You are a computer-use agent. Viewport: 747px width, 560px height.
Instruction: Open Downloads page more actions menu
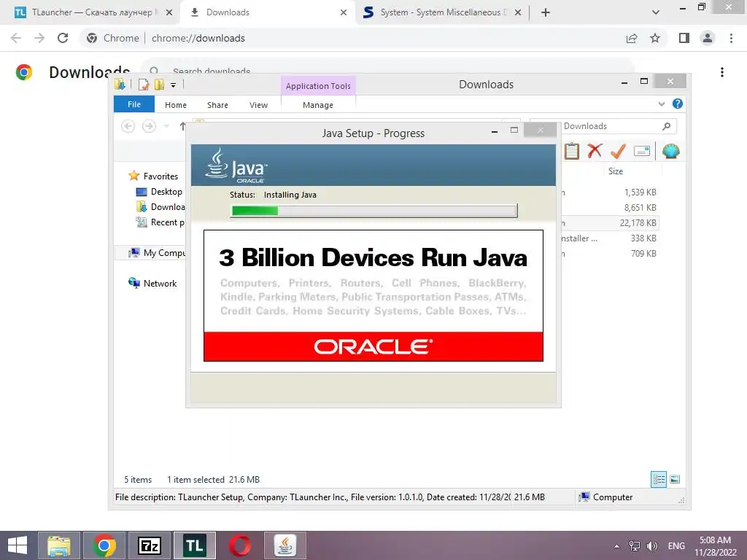722,72
